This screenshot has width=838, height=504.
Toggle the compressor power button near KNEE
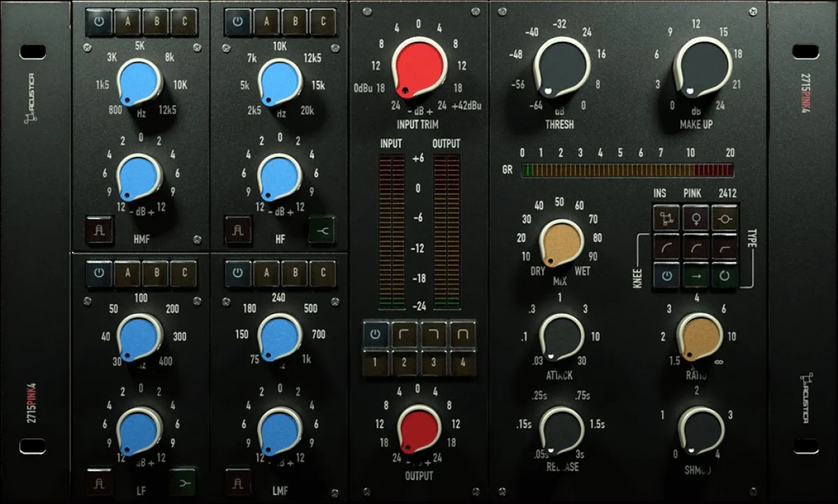click(666, 276)
